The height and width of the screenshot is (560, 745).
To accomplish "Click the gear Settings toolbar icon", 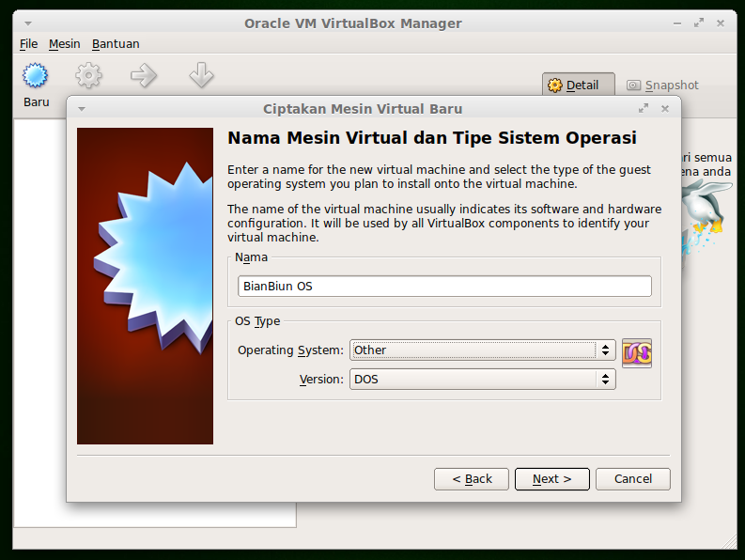I will point(89,75).
